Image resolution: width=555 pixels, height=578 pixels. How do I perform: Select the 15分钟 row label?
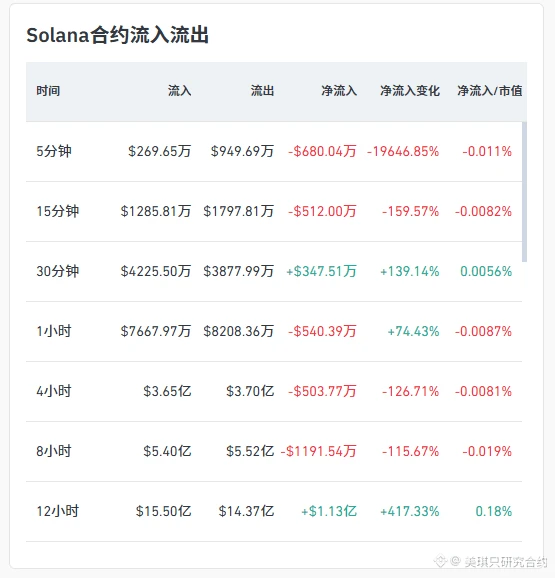tap(57, 211)
